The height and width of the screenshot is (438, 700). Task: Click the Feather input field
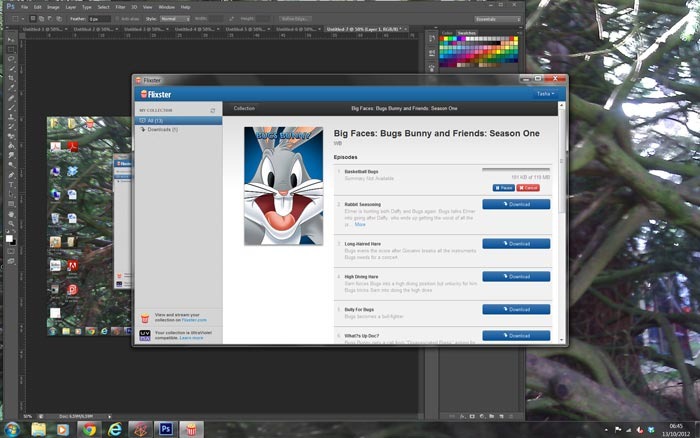tap(99, 19)
